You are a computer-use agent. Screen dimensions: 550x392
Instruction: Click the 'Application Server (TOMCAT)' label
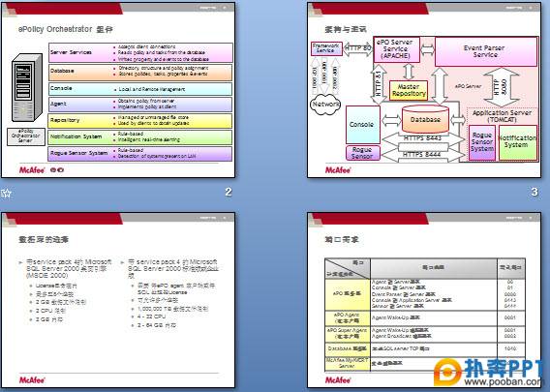503,116
